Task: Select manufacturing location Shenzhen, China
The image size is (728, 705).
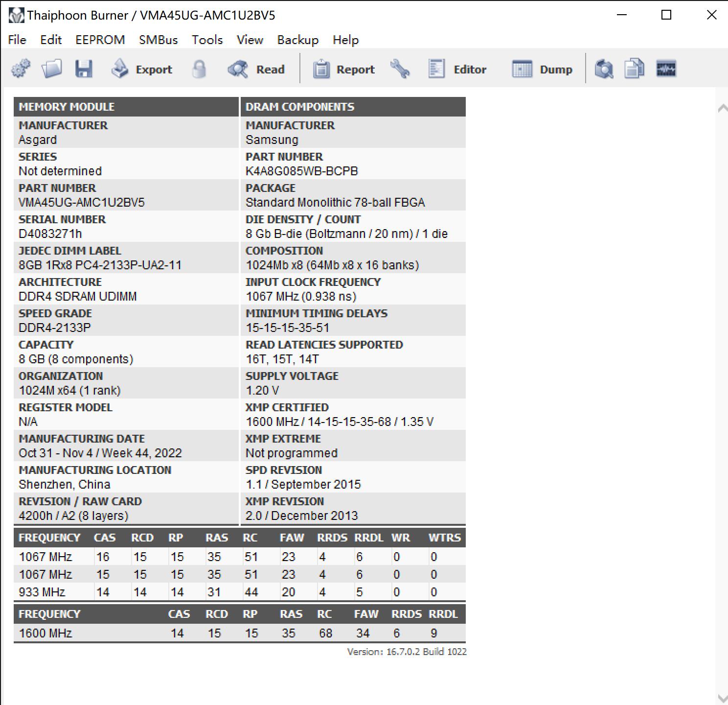Action: [x=65, y=484]
